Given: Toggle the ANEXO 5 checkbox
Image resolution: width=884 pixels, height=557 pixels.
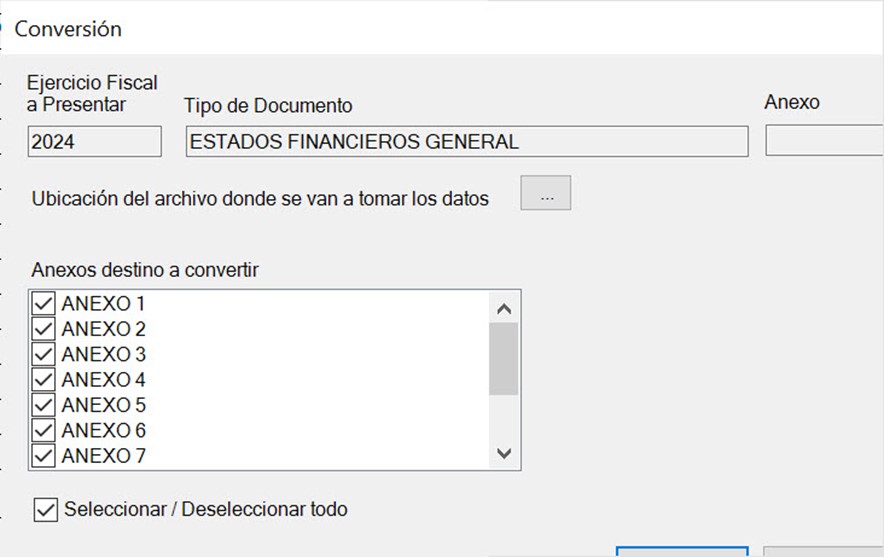Looking at the screenshot, I should 43,405.
